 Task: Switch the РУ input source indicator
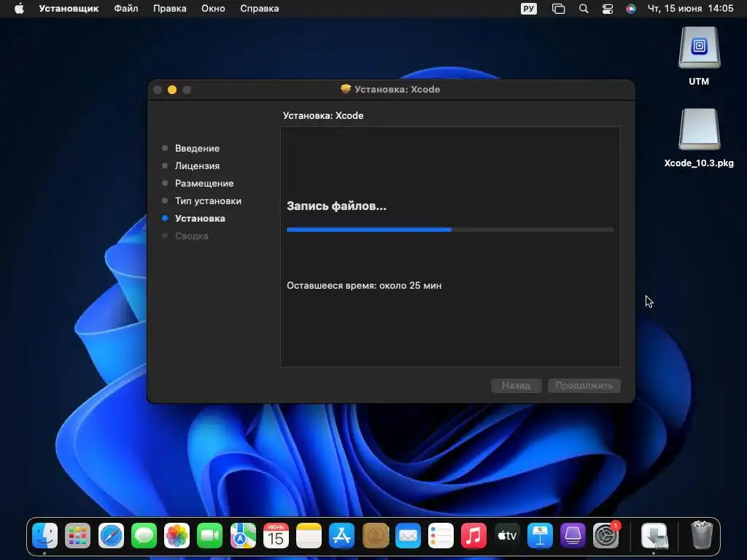529,9
